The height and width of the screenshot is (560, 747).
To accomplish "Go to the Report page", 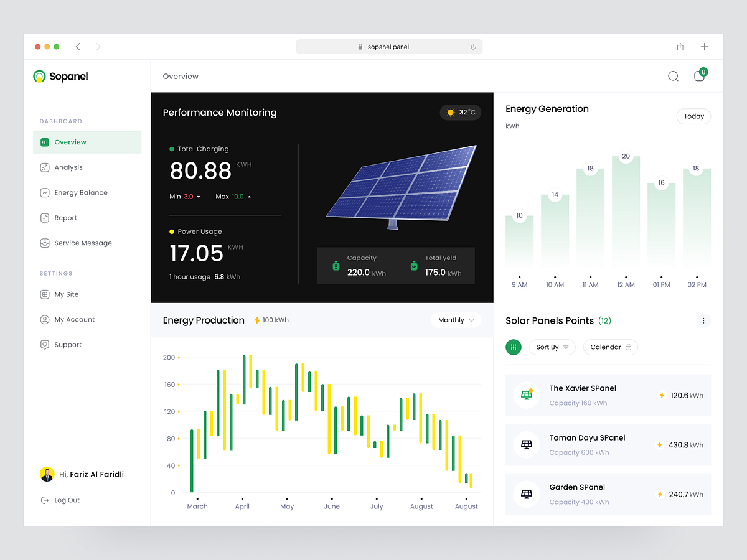I will tap(64, 218).
